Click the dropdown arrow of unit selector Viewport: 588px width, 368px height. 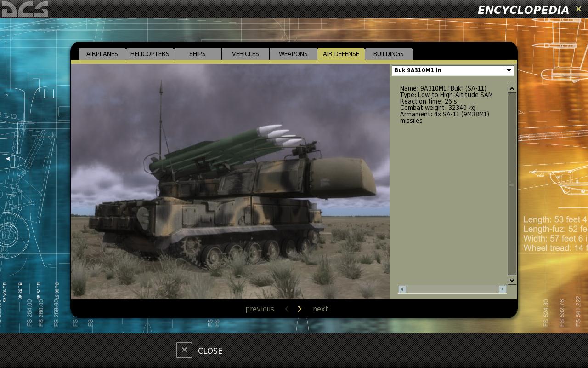[x=509, y=70]
